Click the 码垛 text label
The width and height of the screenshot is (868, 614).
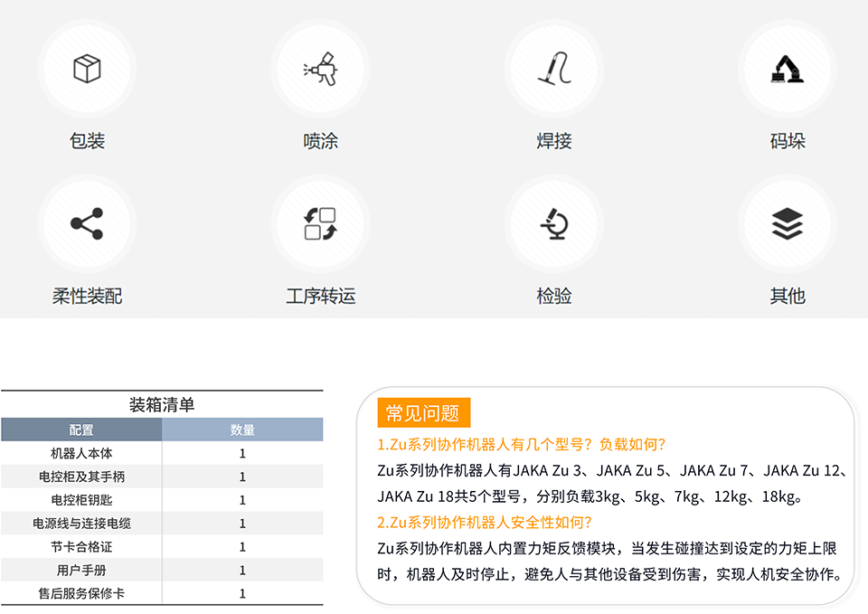(787, 141)
